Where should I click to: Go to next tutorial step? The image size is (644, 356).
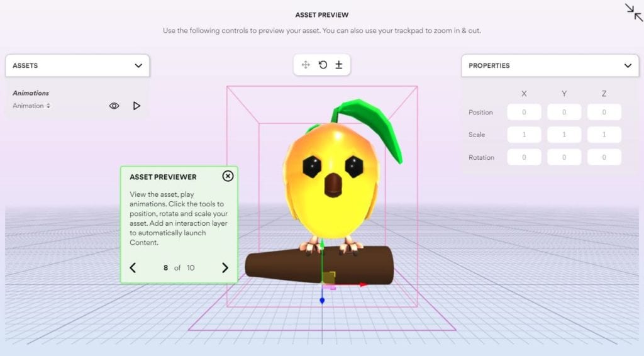click(225, 268)
